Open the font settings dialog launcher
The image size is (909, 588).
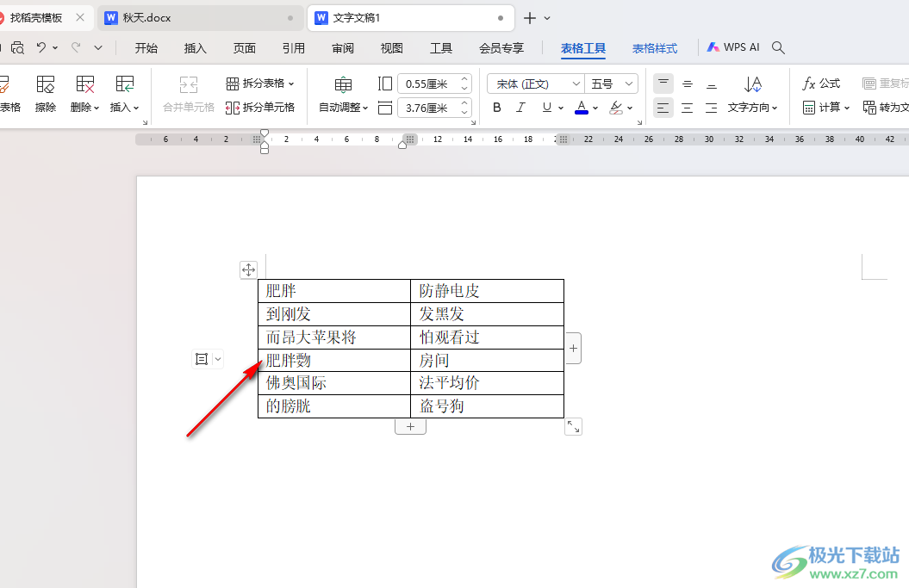pos(639,123)
